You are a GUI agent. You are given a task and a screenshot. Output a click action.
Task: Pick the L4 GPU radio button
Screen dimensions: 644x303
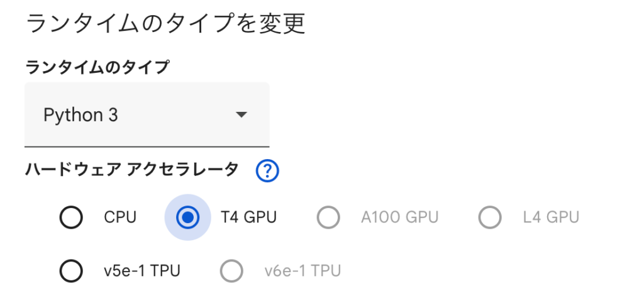click(489, 218)
